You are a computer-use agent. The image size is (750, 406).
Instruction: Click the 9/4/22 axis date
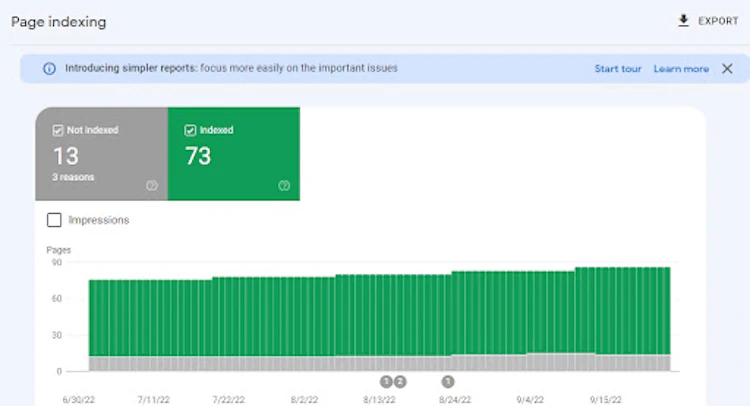tap(530, 400)
